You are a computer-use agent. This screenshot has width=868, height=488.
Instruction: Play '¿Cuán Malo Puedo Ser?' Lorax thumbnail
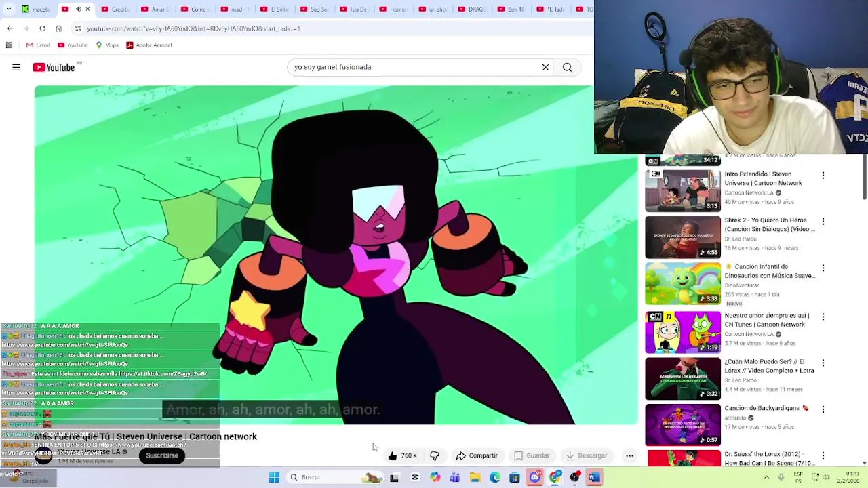(x=683, y=378)
